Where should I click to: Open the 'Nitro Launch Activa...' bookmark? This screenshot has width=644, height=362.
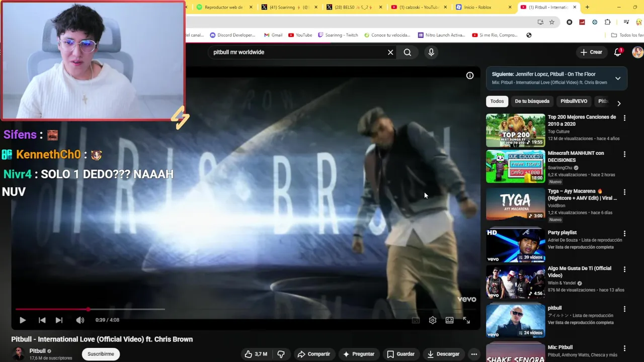pyautogui.click(x=441, y=35)
